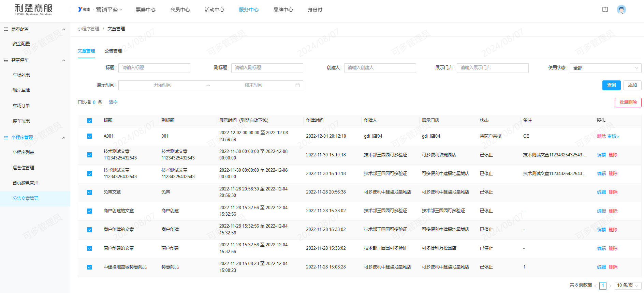
Task: Open the 10 条/页 page size dropdown
Action: (x=628, y=286)
